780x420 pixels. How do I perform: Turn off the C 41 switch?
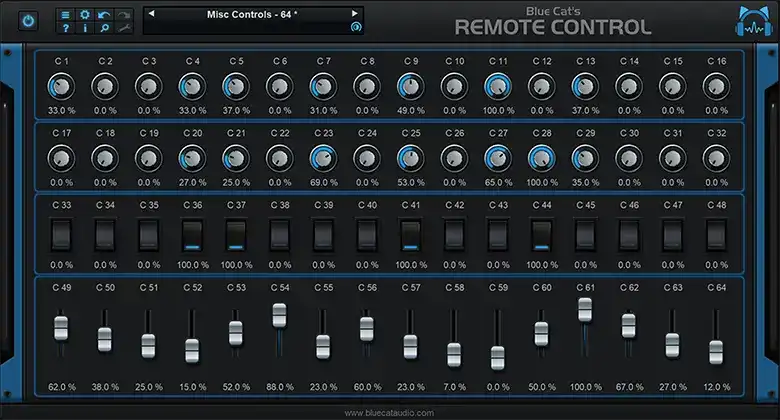click(x=410, y=234)
